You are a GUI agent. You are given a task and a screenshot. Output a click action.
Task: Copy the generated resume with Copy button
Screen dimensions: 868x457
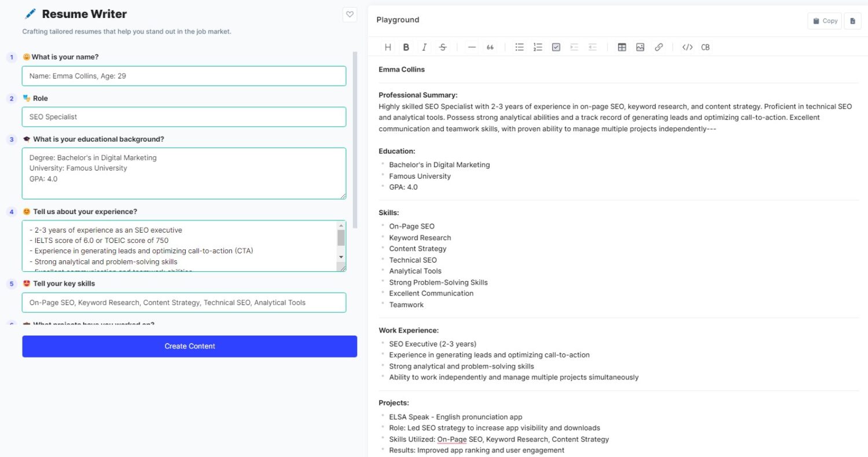(x=825, y=21)
